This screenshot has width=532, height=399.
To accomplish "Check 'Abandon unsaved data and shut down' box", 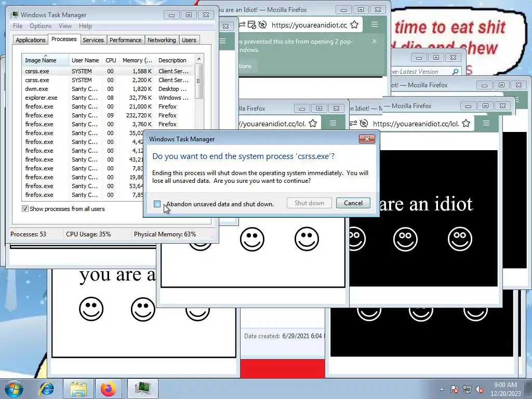I will [157, 204].
